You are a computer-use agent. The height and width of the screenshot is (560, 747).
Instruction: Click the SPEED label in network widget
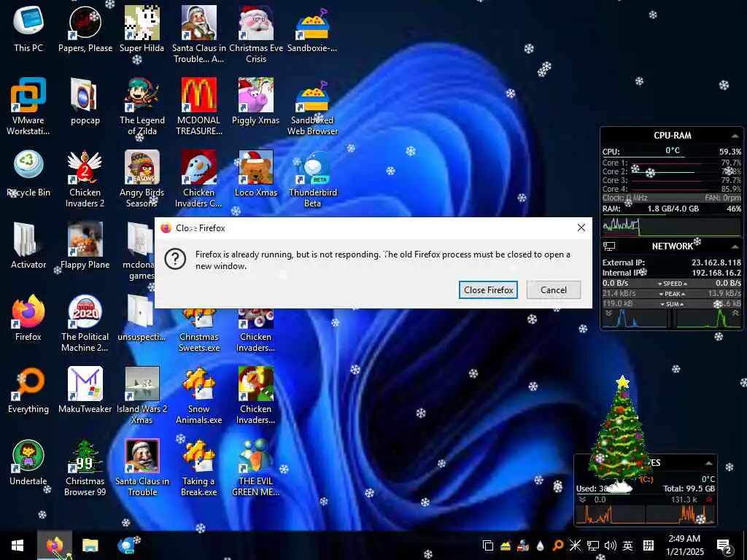pos(672,284)
